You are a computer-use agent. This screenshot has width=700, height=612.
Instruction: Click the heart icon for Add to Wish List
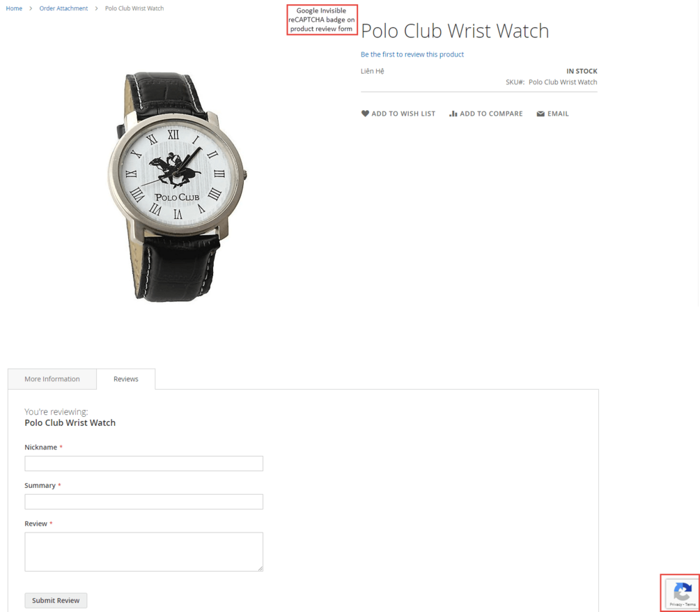click(365, 114)
